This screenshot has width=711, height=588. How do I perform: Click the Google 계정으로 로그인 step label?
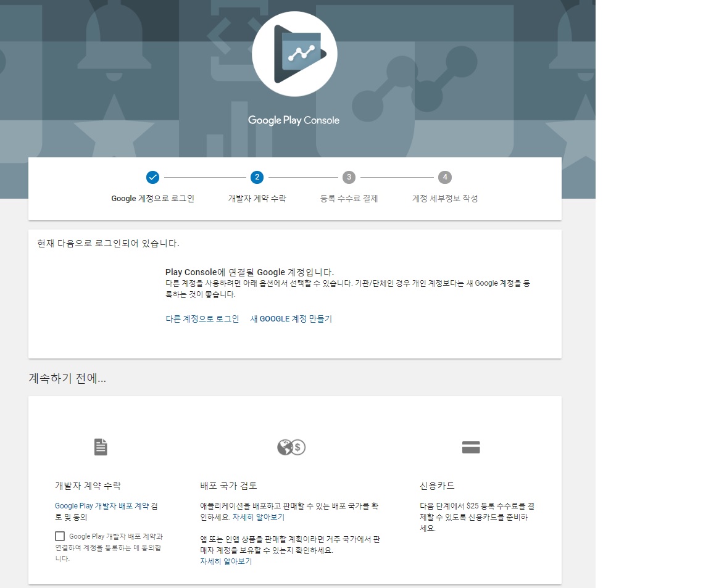point(153,199)
